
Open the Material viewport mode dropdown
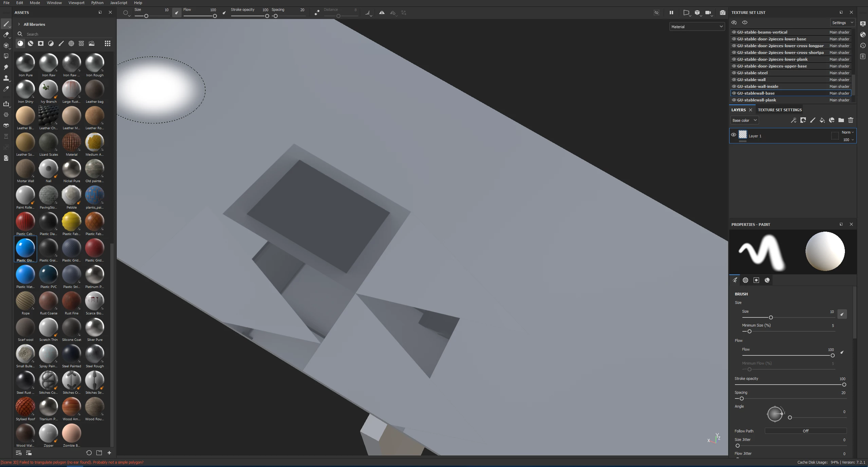697,27
